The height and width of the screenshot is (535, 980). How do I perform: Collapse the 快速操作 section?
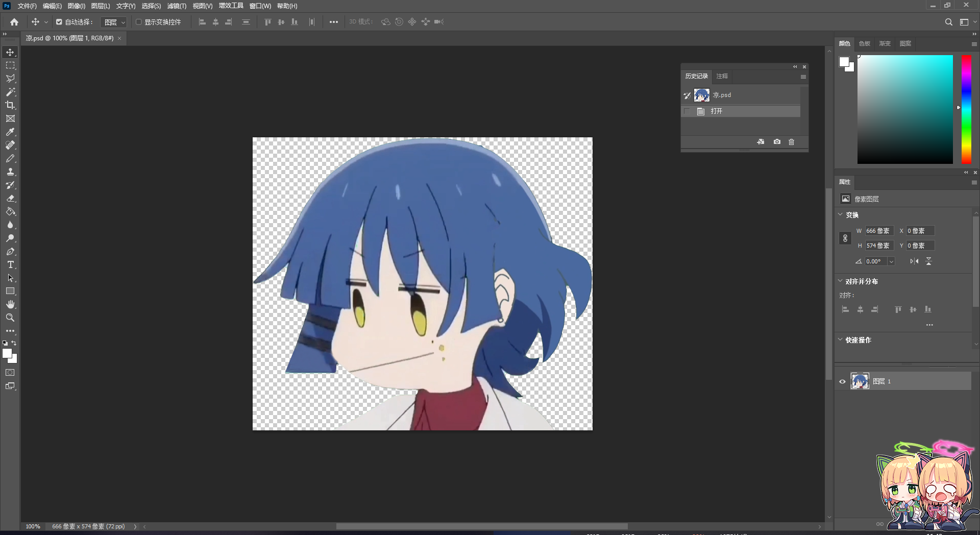click(x=840, y=340)
